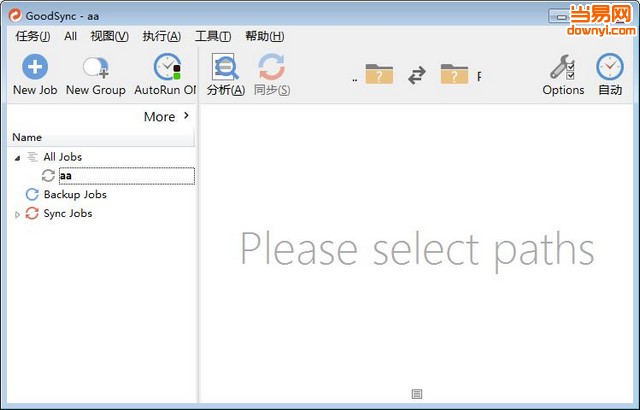
Task: Click the sync direction arrows icon
Action: (x=417, y=74)
